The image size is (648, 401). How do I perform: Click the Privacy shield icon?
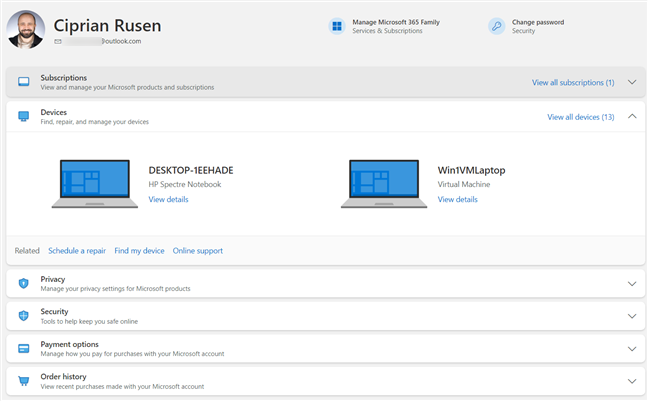pos(24,283)
